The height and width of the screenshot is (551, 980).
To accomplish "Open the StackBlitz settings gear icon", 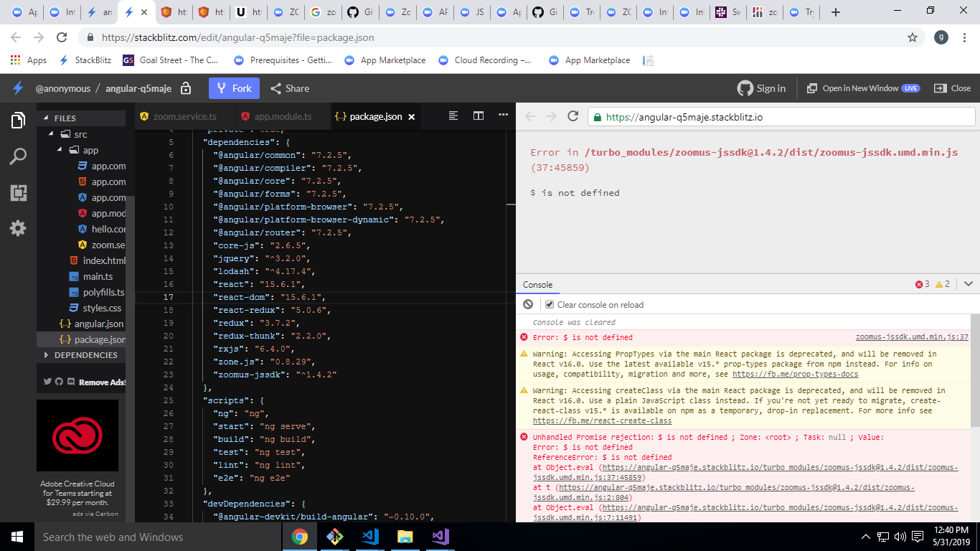I will point(18,228).
